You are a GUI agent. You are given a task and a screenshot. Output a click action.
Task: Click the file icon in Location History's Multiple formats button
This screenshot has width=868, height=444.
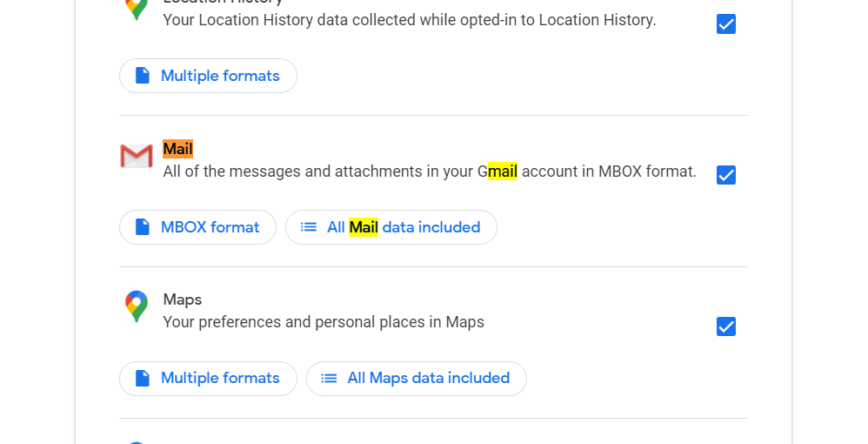pos(143,76)
